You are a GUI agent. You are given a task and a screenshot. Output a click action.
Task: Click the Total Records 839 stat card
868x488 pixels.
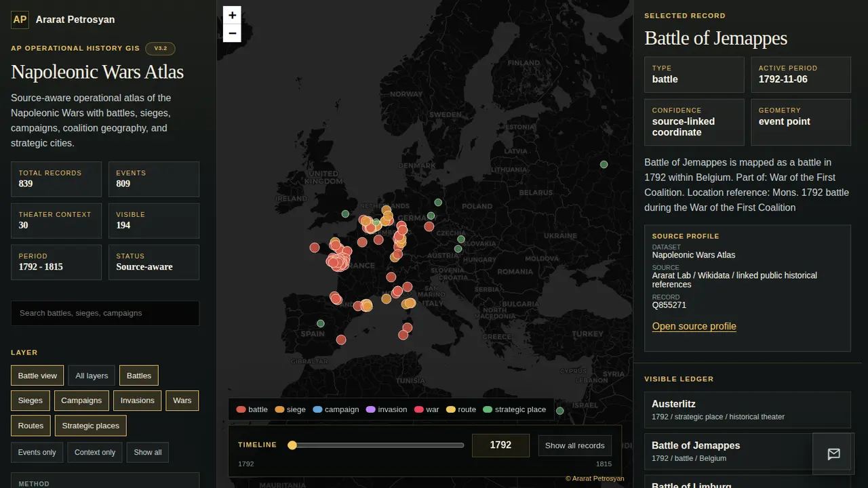click(x=56, y=179)
